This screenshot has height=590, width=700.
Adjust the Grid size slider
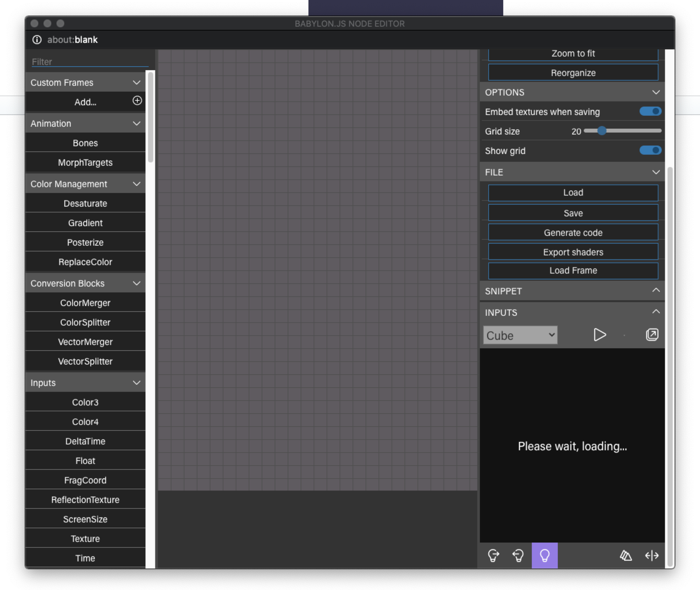602,131
